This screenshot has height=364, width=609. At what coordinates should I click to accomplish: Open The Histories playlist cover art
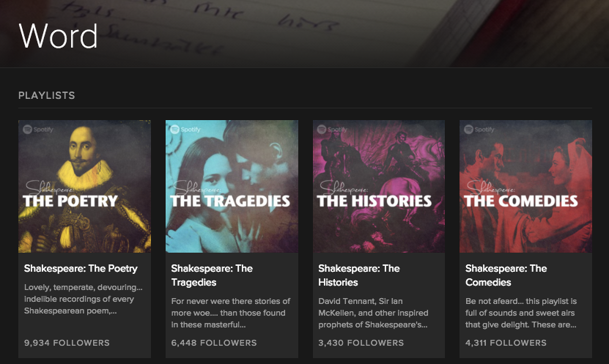(x=379, y=186)
